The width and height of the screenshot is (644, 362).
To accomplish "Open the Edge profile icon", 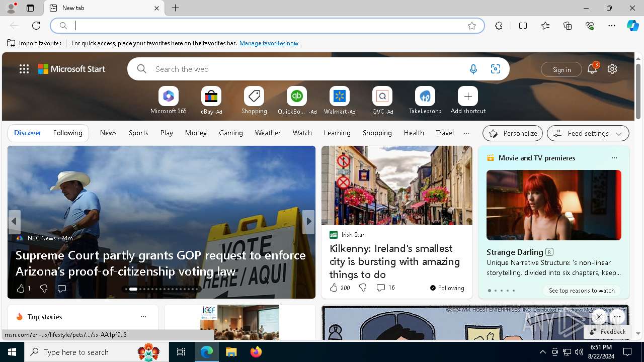I will pos(11,8).
